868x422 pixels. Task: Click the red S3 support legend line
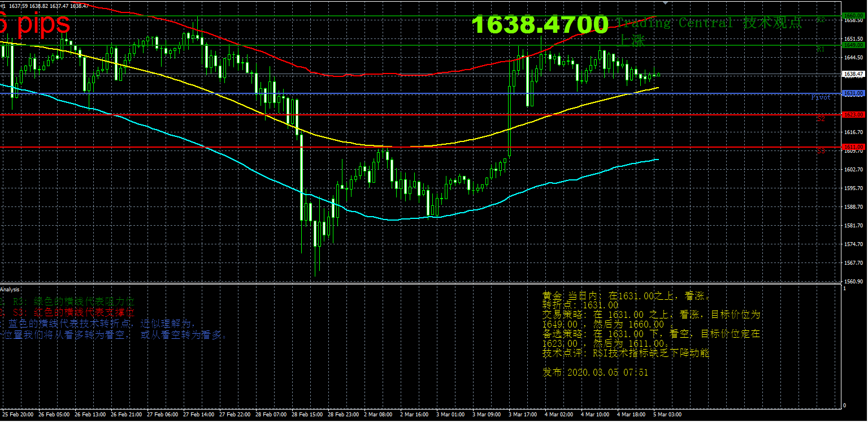68,312
